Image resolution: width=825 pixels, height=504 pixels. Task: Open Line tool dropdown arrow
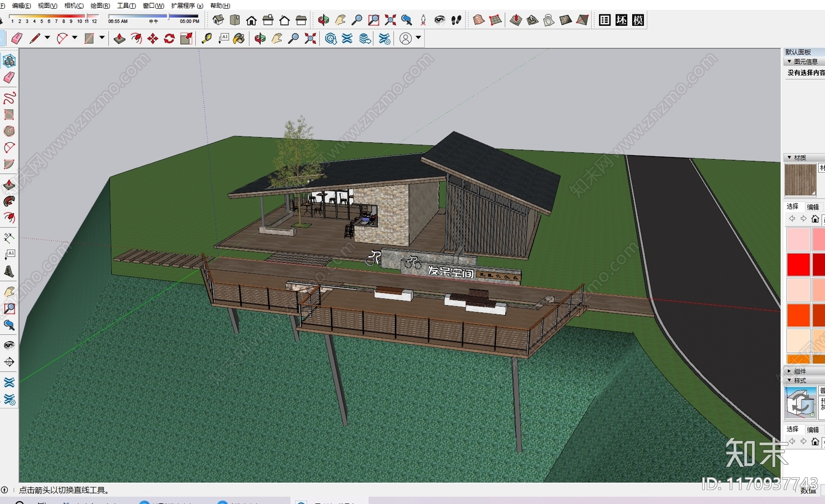(47, 38)
